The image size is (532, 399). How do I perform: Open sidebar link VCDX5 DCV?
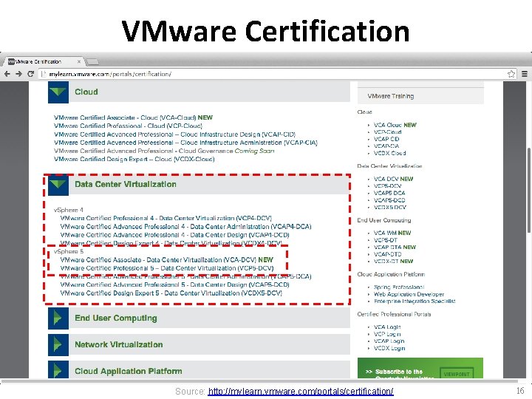click(390, 208)
